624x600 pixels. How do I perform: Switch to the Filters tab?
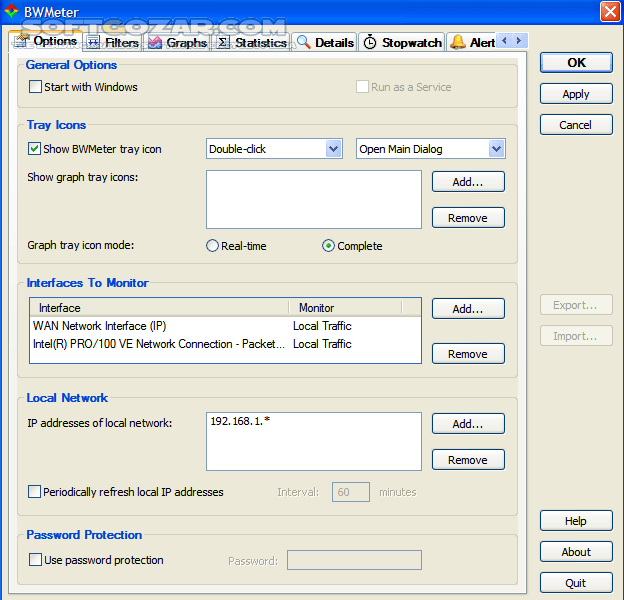pos(113,42)
